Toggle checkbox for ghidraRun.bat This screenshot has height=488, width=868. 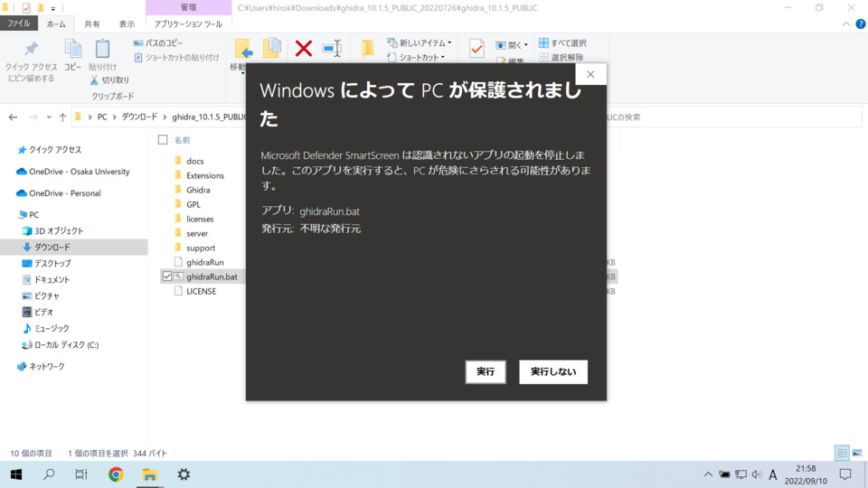pos(167,277)
